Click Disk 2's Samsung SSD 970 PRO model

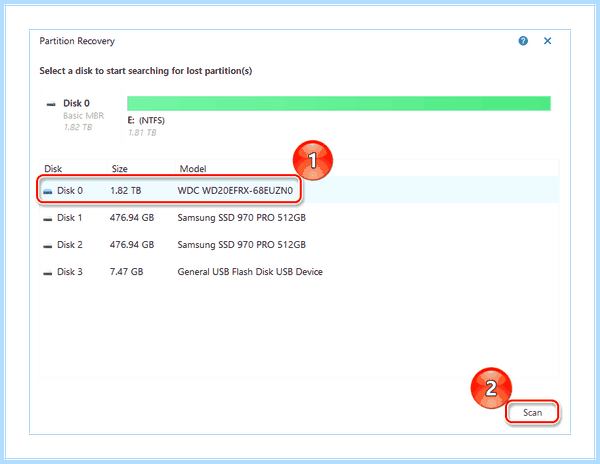coord(241,245)
